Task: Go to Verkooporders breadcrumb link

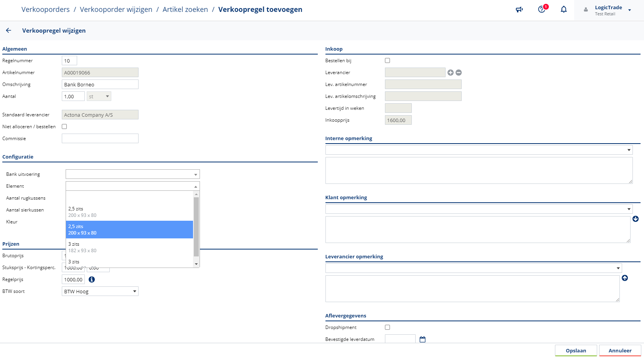Action: [x=45, y=10]
